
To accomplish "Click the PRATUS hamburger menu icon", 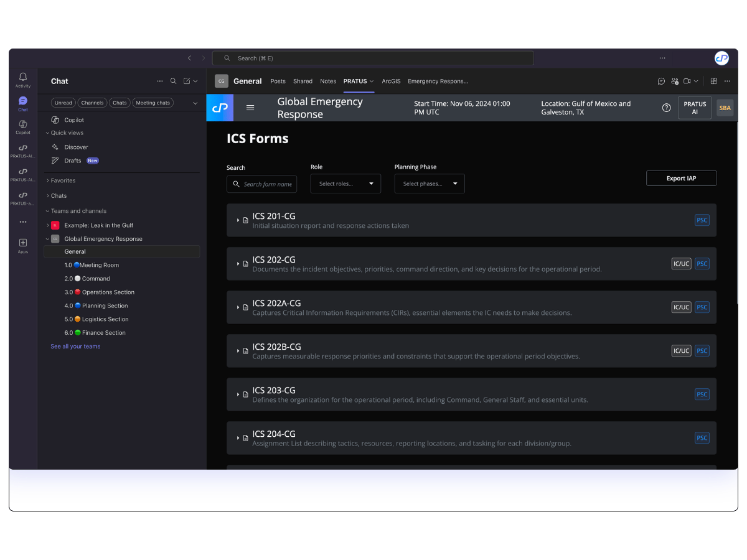I will pos(250,108).
